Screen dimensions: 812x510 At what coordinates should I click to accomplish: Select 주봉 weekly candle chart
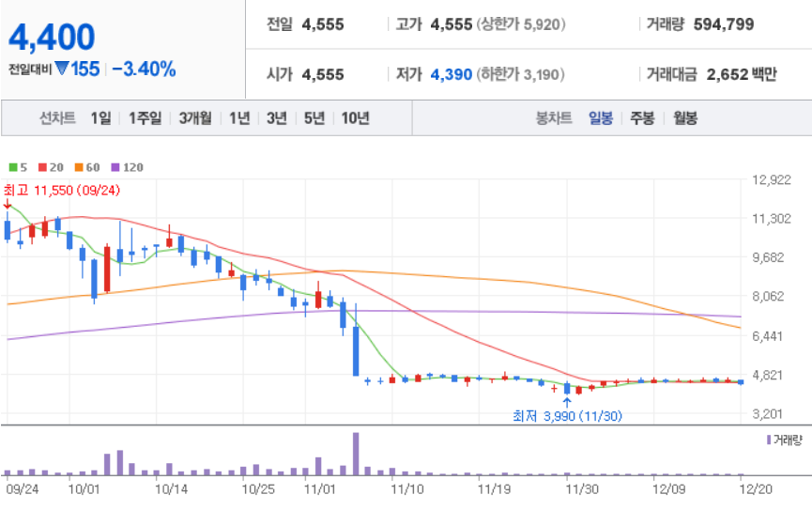pos(642,118)
